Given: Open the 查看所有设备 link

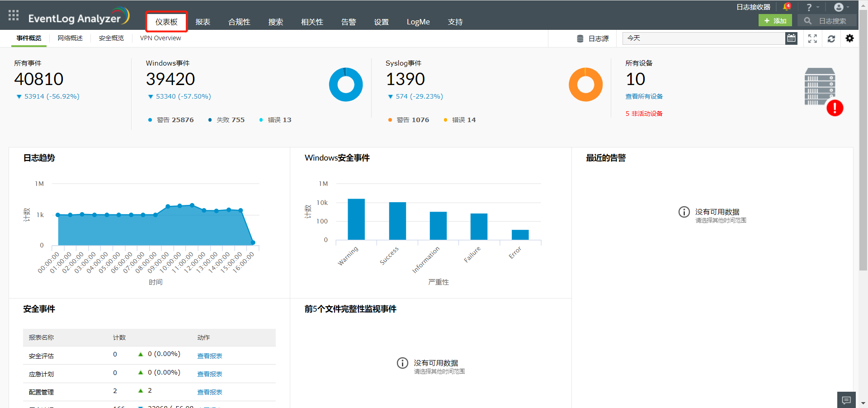Looking at the screenshot, I should click(644, 96).
